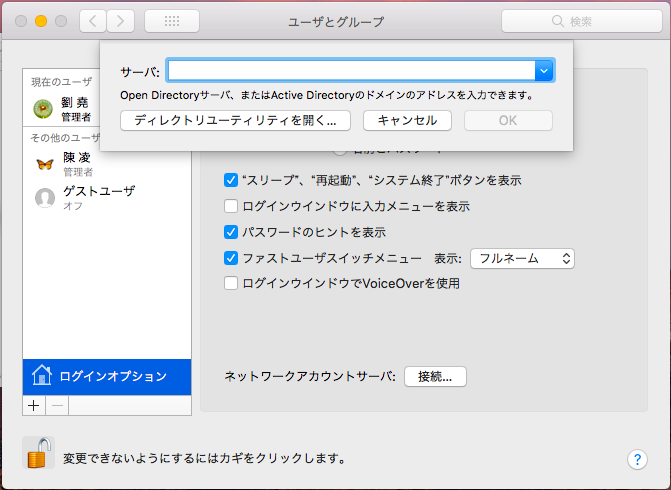The width and height of the screenshot is (671, 490).
Task: Select user 陳 凌 in the list
Action: [x=107, y=164]
